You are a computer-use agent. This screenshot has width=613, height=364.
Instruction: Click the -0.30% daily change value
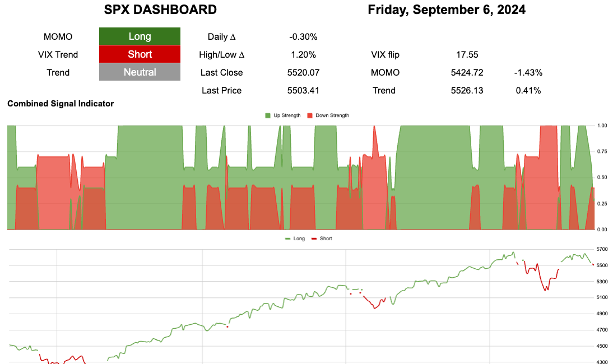click(x=303, y=37)
